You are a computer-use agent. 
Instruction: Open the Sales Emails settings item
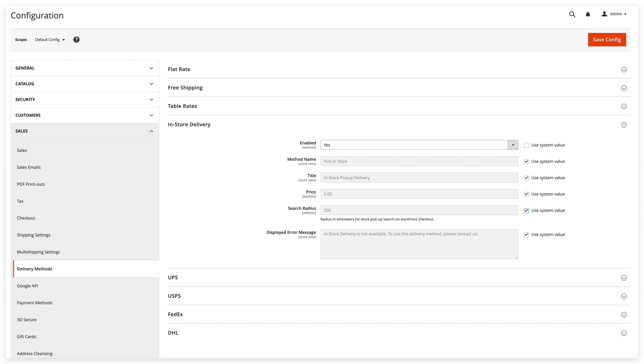[29, 167]
